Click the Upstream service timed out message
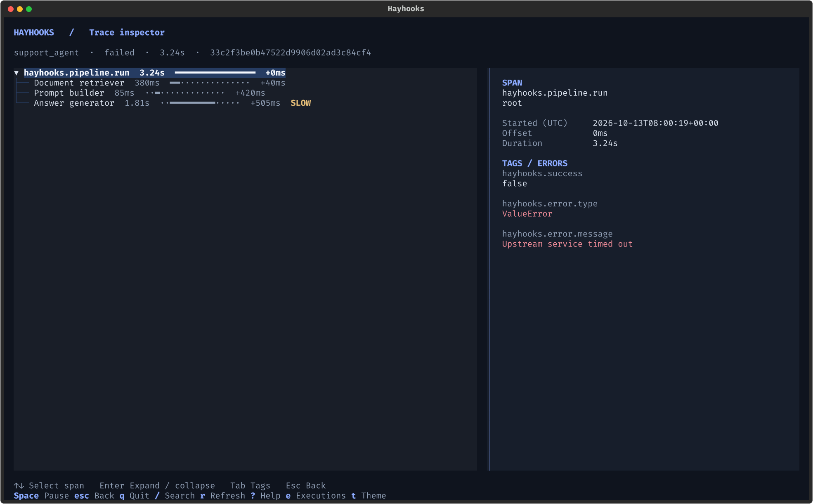The height and width of the screenshot is (504, 813). [567, 244]
